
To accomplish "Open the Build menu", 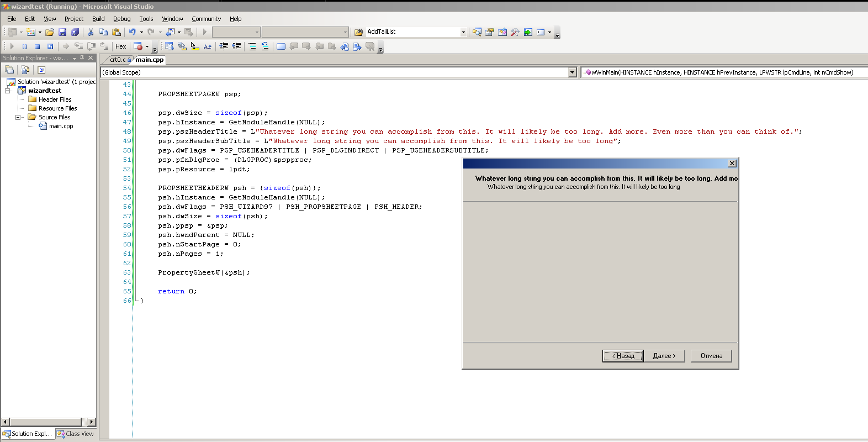I will [98, 19].
